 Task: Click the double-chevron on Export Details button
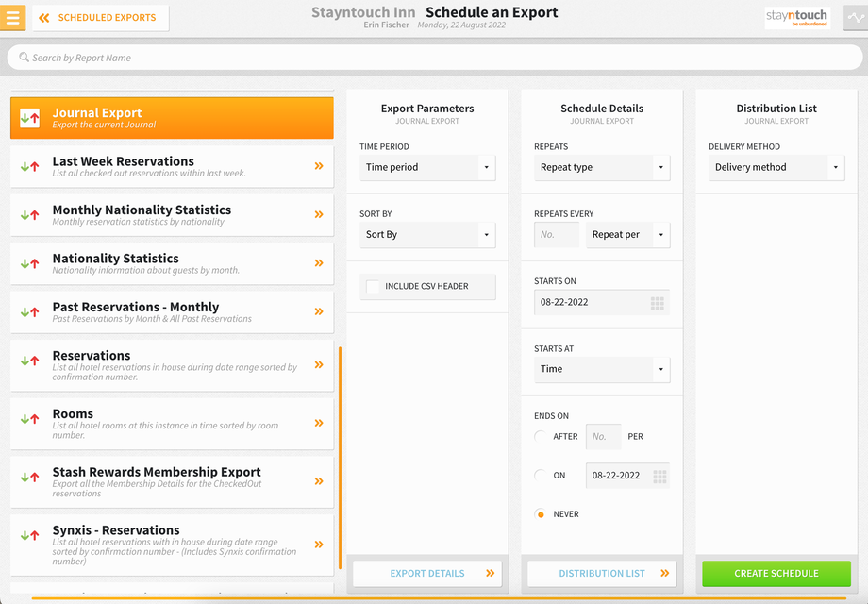pyautogui.click(x=491, y=573)
